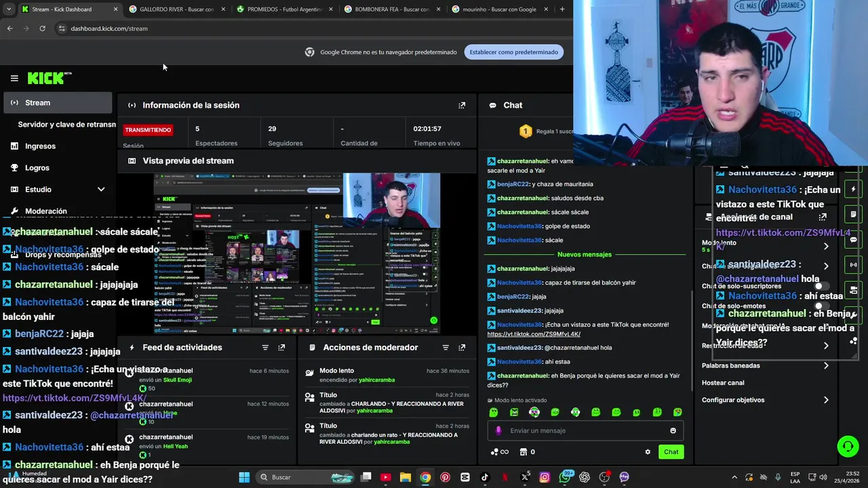The image size is (868, 488).
Task: Open Kick support headset button
Action: coord(848,446)
